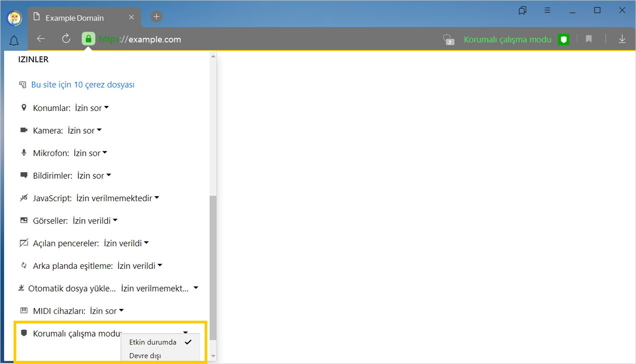Click the green padlock site info icon
636x364 pixels.
(88, 39)
